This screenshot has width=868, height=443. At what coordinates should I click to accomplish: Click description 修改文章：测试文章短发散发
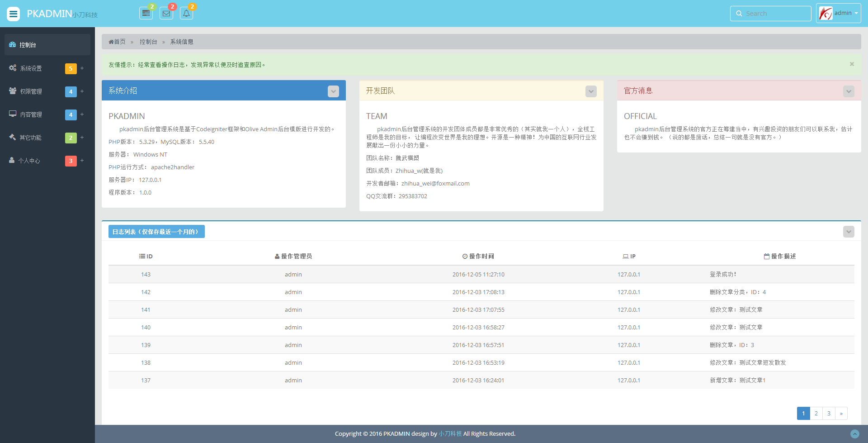[748, 362]
